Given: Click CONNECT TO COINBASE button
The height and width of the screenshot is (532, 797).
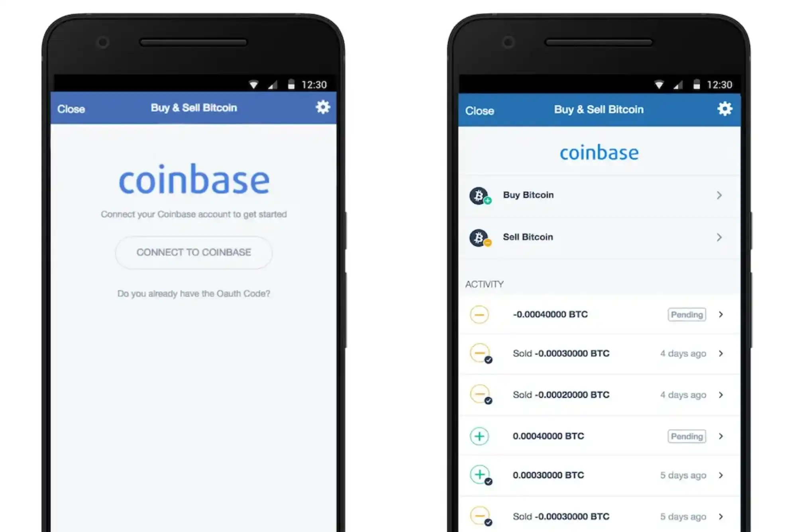Looking at the screenshot, I should click(193, 252).
